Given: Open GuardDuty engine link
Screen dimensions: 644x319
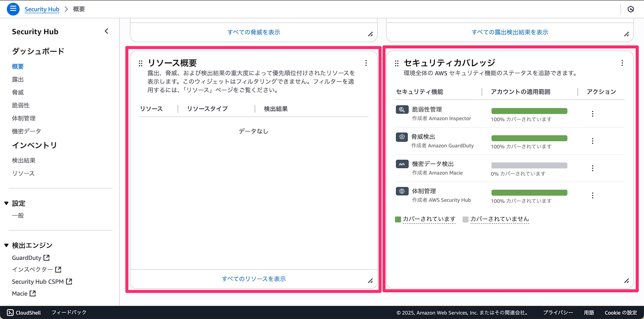Looking at the screenshot, I should point(27,258).
